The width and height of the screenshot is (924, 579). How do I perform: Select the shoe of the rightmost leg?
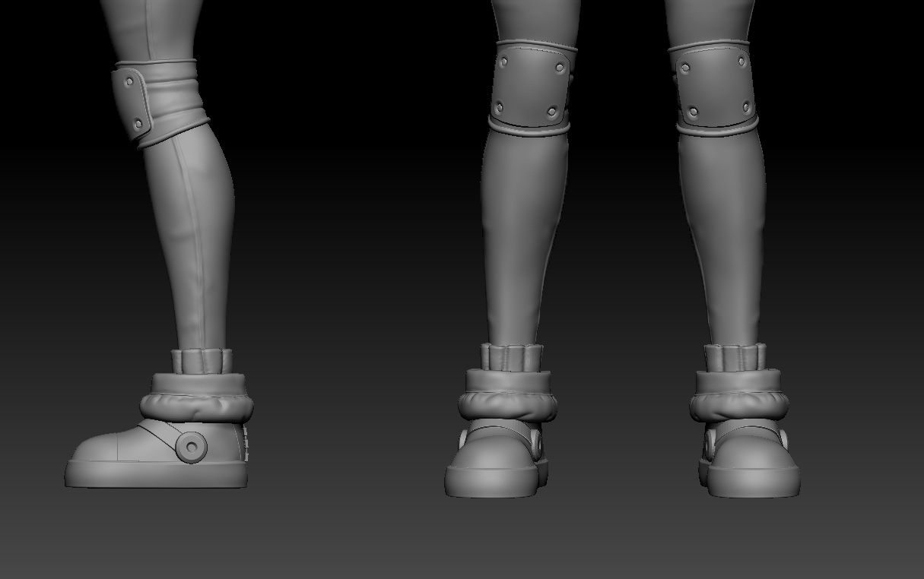[x=749, y=459]
